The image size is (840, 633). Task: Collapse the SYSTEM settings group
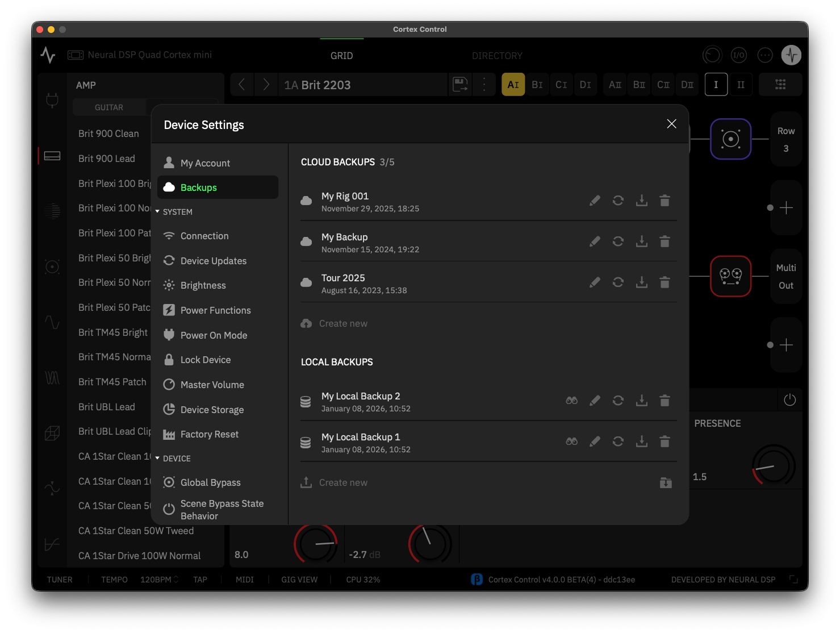[174, 212]
